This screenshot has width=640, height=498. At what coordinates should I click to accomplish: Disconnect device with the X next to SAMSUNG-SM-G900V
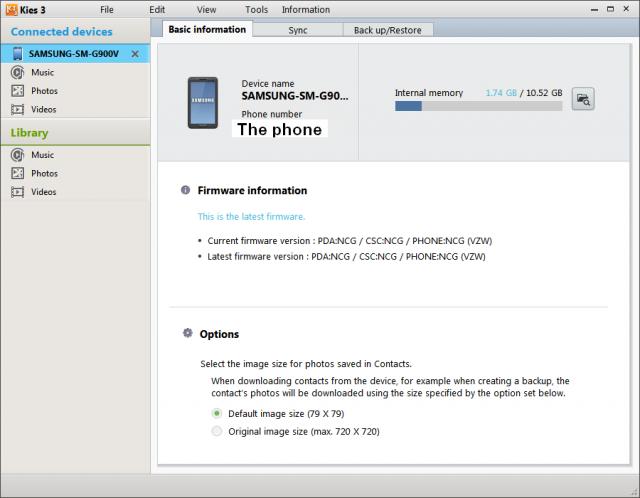135,54
